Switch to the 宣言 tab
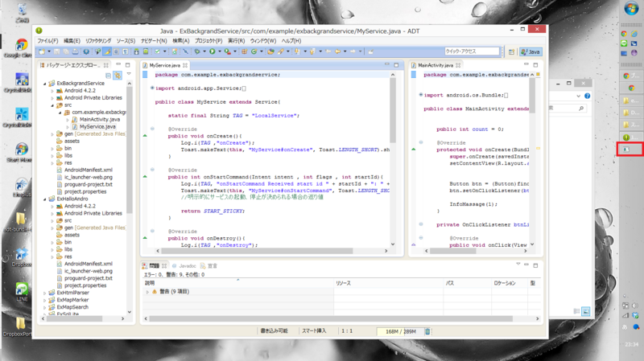The height and width of the screenshot is (361, 644). pyautogui.click(x=208, y=266)
